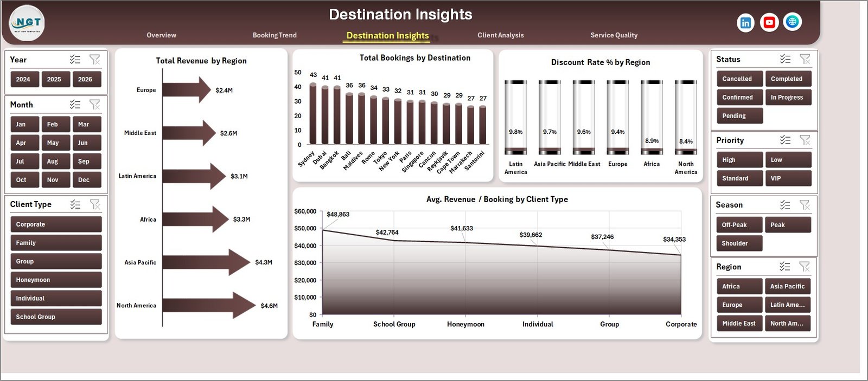Image resolution: width=868 pixels, height=381 pixels.
Task: Filter by Honeymoon client type
Action: coord(56,280)
